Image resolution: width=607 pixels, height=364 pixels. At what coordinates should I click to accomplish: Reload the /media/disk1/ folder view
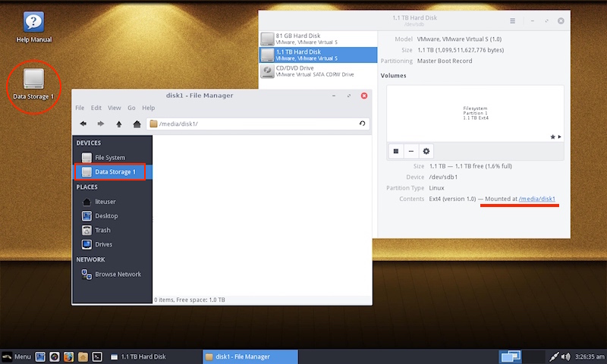tap(362, 124)
